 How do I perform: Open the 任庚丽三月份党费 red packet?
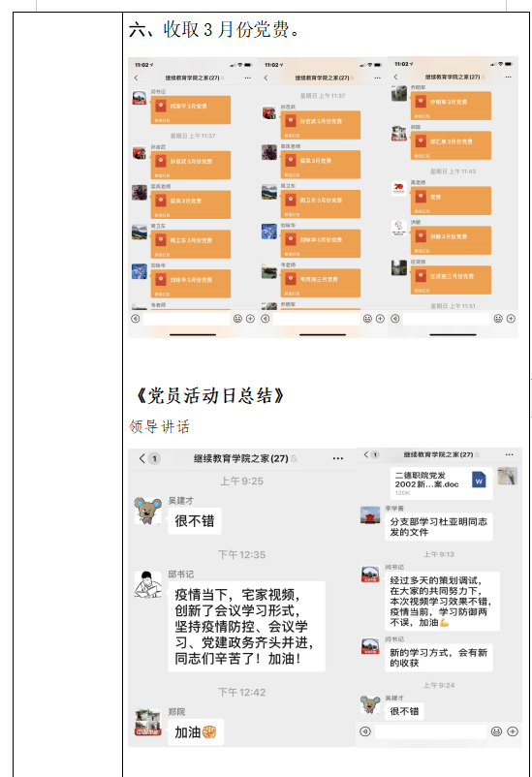pyautogui.click(x=451, y=280)
